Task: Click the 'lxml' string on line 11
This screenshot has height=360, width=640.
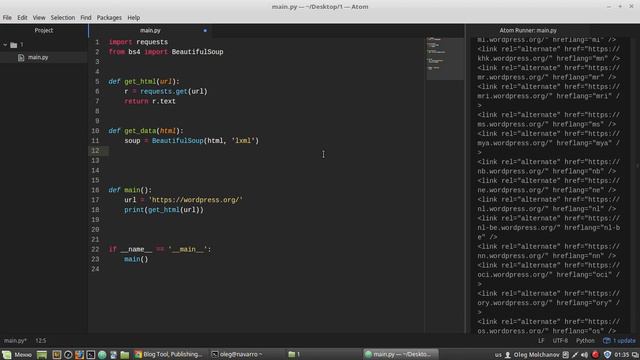Action: (x=243, y=141)
